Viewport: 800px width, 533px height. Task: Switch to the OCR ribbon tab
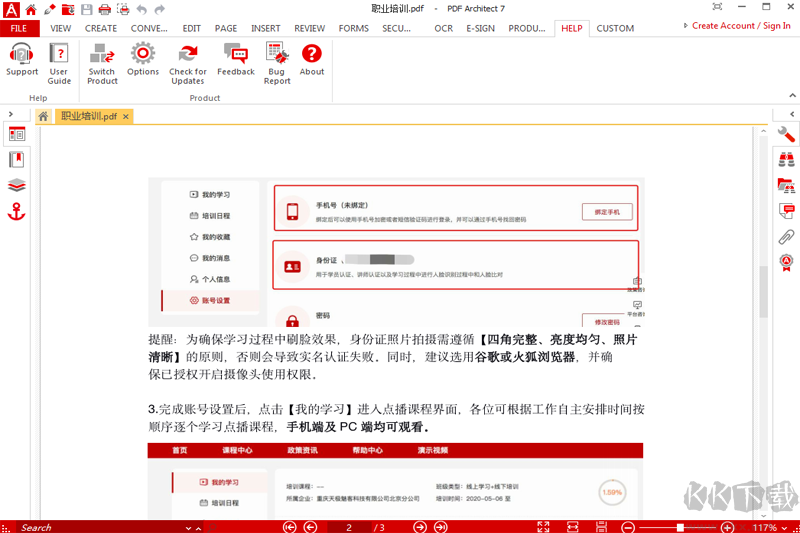click(443, 29)
